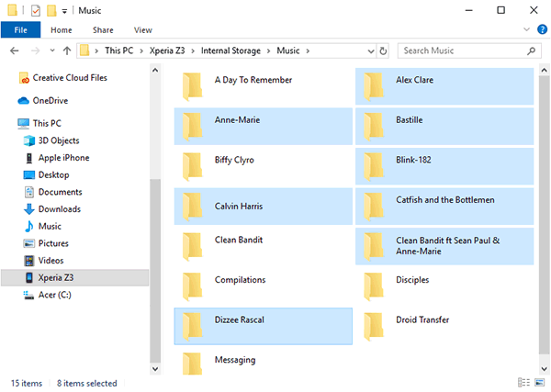Click the Back navigation arrow
Viewport: 551px width, 392px height.
(15, 50)
